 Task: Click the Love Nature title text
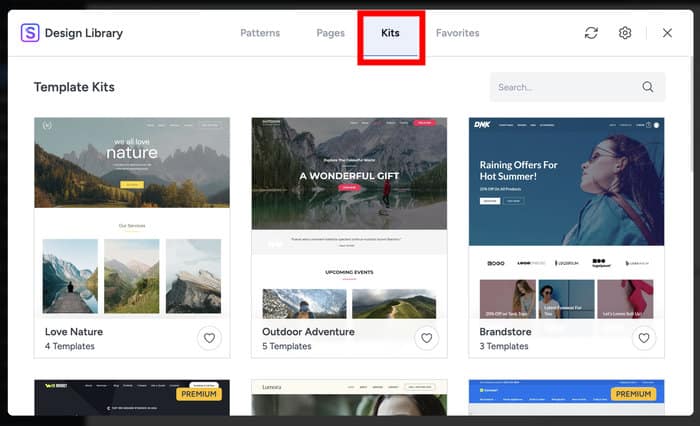click(74, 331)
